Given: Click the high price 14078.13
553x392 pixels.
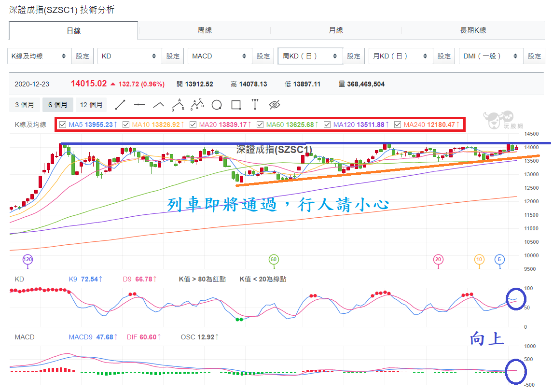Looking at the screenshot, I should click(253, 84).
